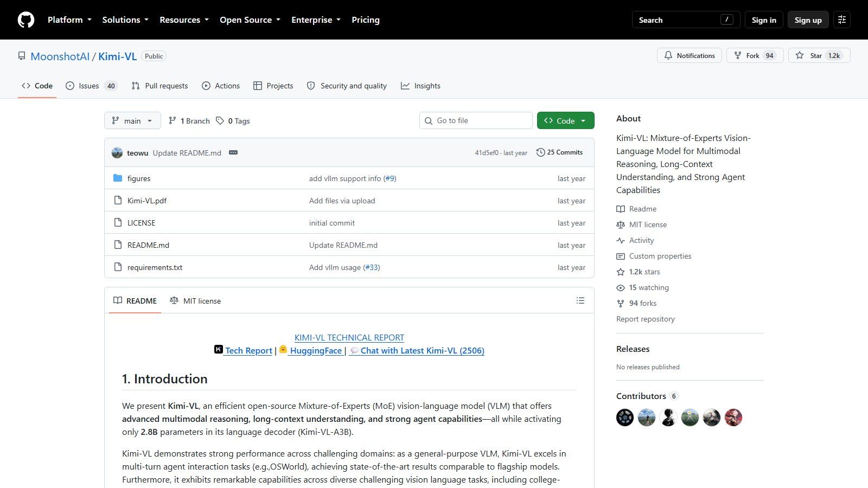Viewport: 868px width, 488px height.
Task: Click the tag icon for 0 Tags
Action: tap(220, 121)
